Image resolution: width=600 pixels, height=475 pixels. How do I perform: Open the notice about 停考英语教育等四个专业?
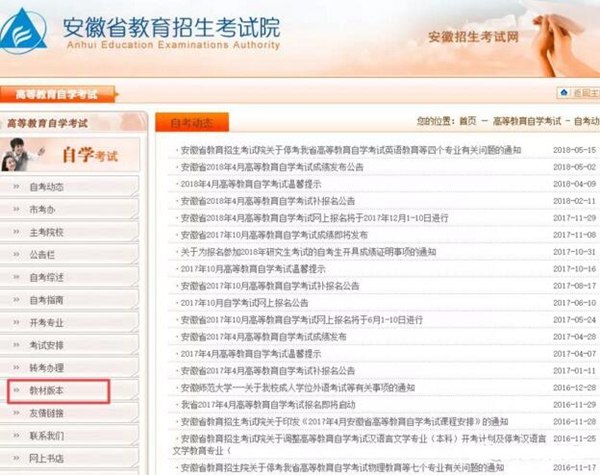pos(351,150)
